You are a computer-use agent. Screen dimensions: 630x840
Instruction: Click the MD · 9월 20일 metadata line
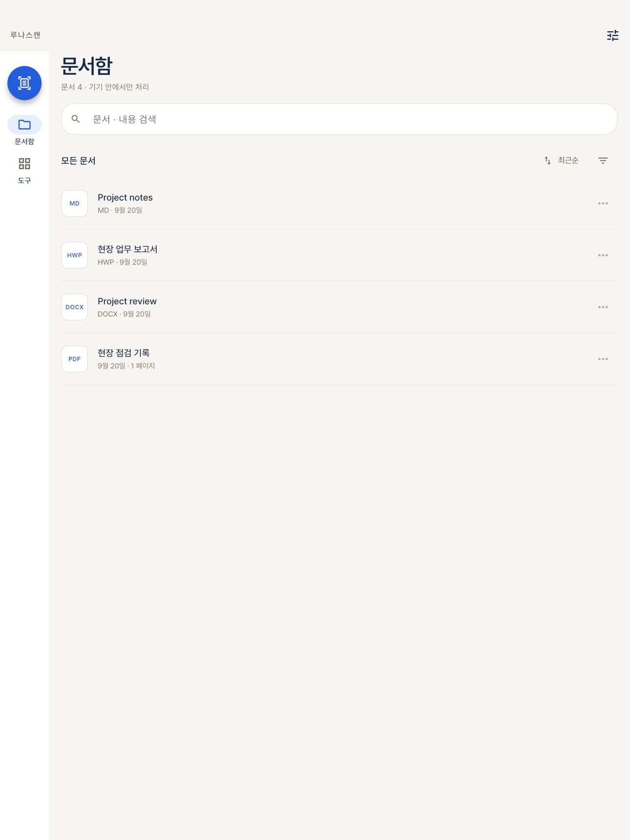pyautogui.click(x=120, y=210)
